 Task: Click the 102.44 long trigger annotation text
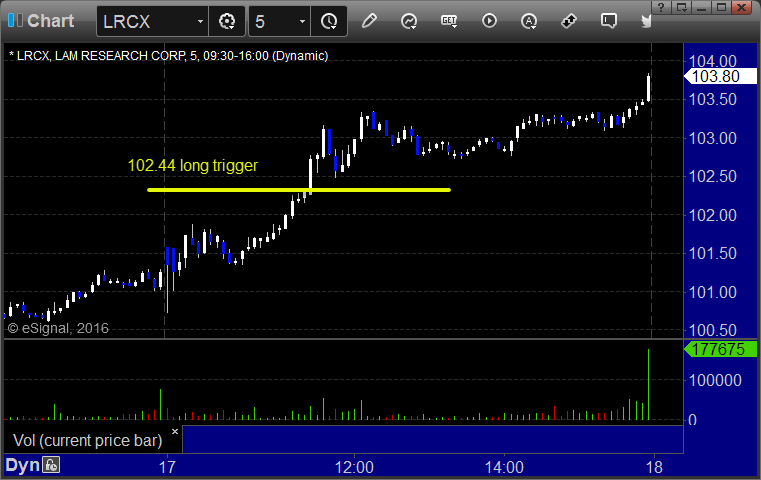tap(193, 166)
